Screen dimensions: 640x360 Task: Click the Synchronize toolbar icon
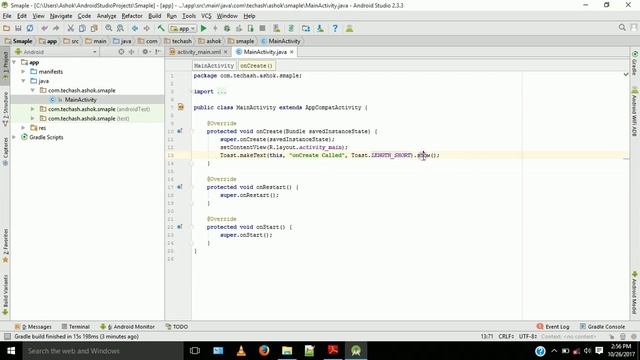click(x=30, y=28)
